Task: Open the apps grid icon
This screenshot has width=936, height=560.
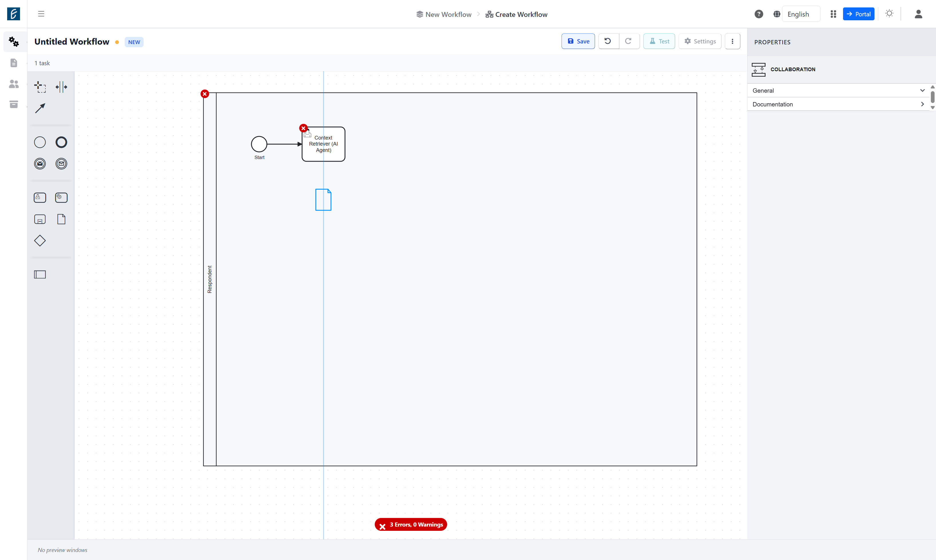Action: (x=833, y=14)
